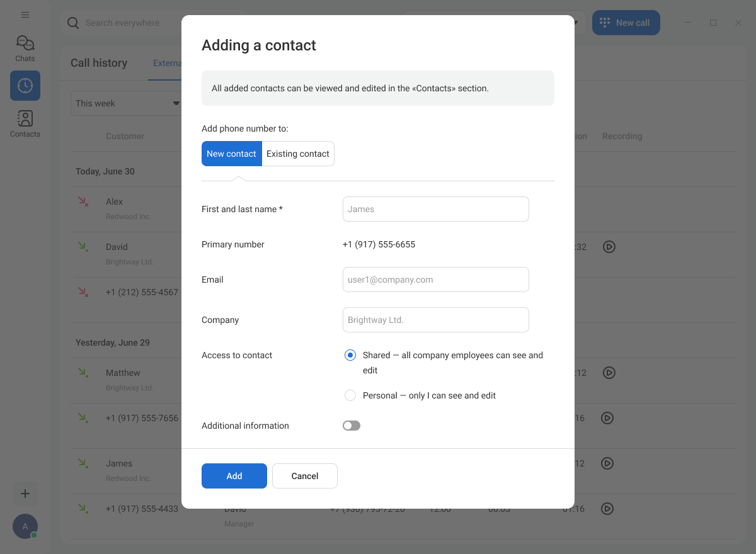Screen dimensions: 756x554
Task: Expand the dropdown beside New call
Action: coord(576,23)
